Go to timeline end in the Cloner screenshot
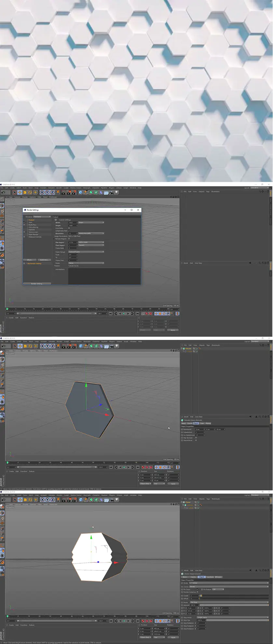 (138, 621)
